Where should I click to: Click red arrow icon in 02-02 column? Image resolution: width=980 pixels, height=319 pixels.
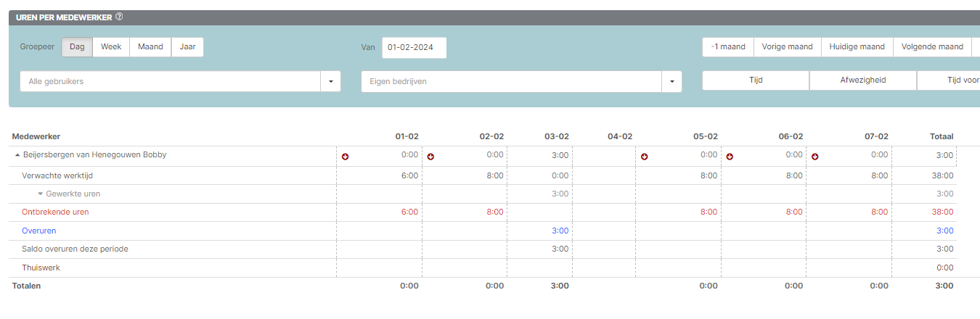tap(430, 156)
